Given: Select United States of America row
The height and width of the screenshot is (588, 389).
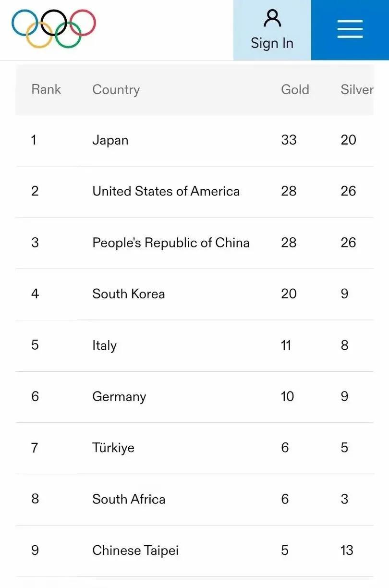Looking at the screenshot, I should [166, 191].
